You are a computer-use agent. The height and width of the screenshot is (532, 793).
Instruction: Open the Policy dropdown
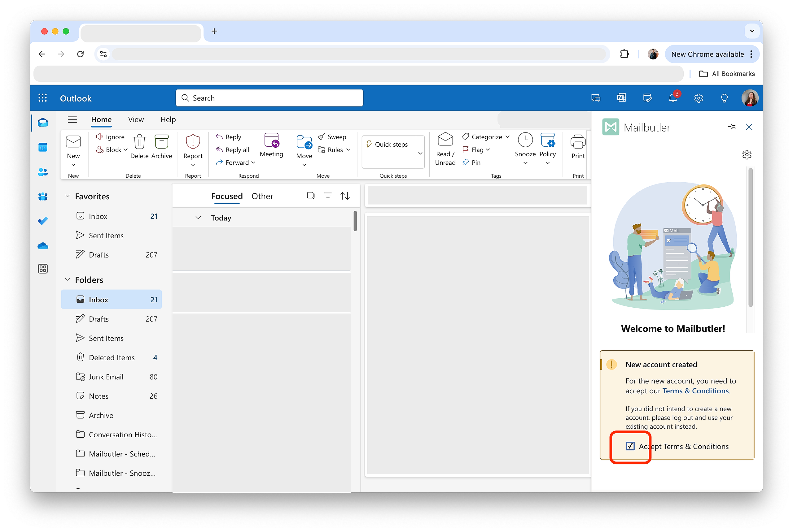[547, 163]
